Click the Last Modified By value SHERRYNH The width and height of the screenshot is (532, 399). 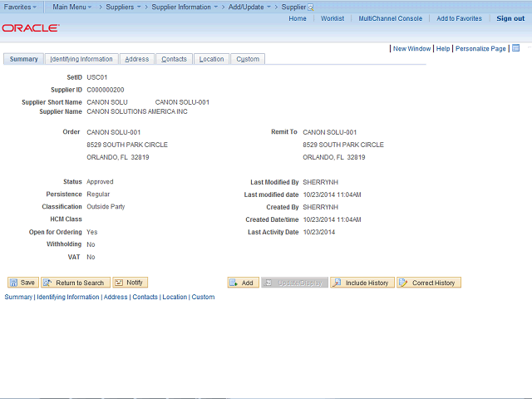(x=320, y=182)
